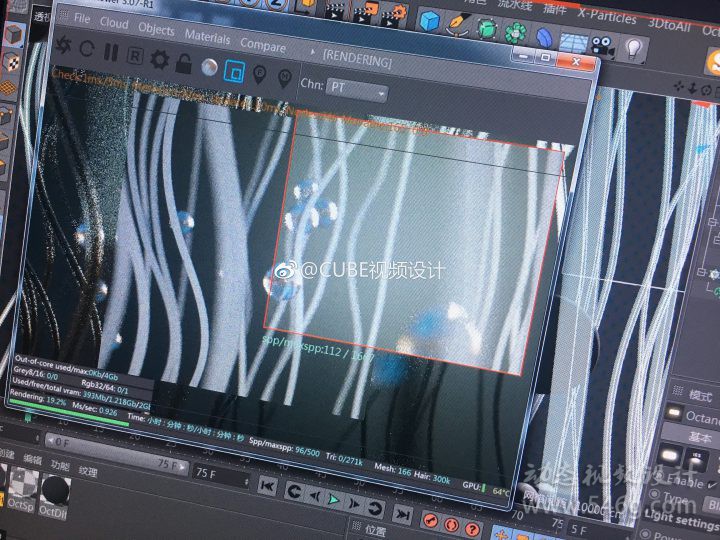
Task: Click the blue cube primitive icon
Action: pos(429,21)
